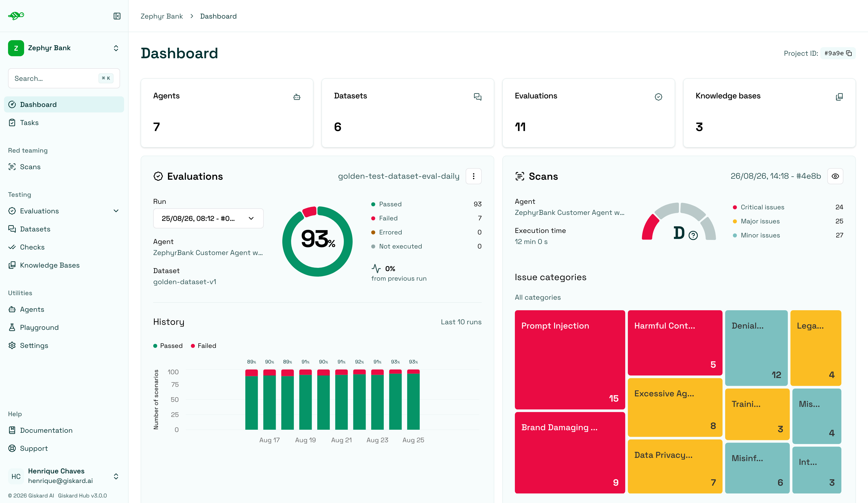Open Documentation in the Help section
This screenshot has height=503, width=868.
64,430
